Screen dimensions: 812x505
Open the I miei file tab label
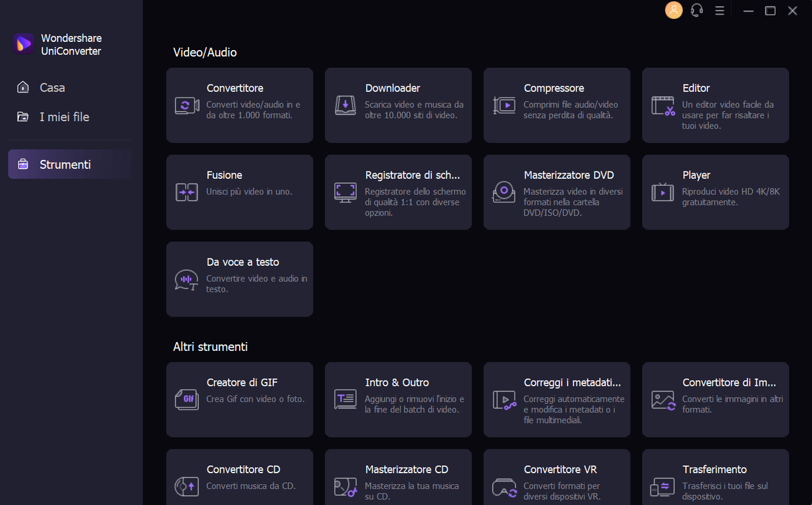(65, 117)
